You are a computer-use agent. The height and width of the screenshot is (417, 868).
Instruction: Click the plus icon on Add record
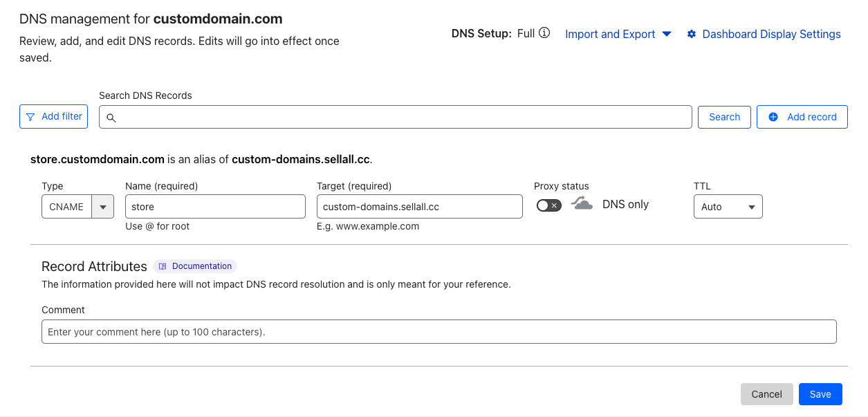tap(773, 117)
